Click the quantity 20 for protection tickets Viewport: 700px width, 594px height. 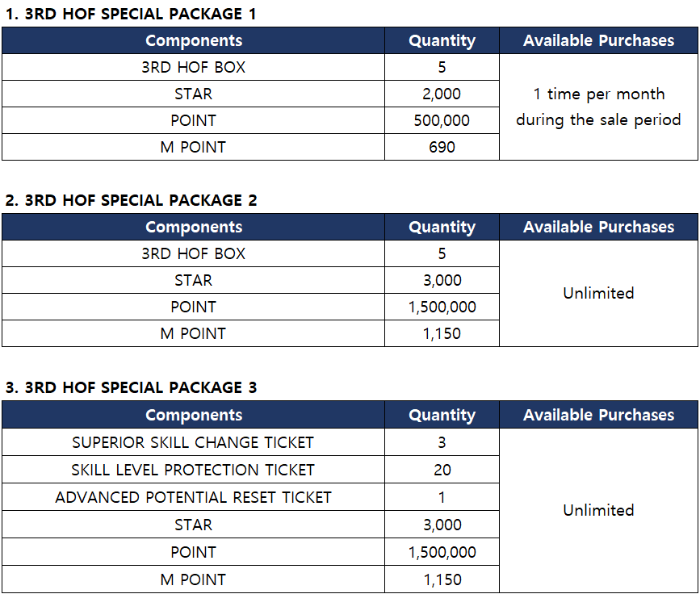pos(442,470)
